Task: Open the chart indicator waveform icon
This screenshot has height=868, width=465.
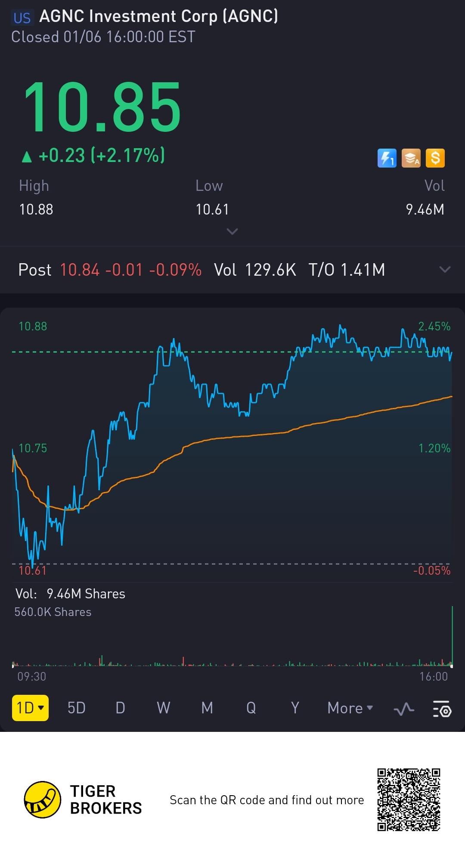Action: [404, 709]
